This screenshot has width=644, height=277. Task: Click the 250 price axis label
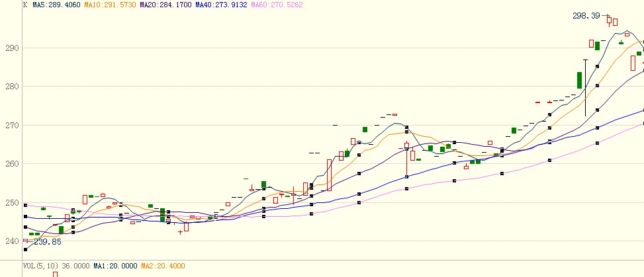pyautogui.click(x=12, y=202)
